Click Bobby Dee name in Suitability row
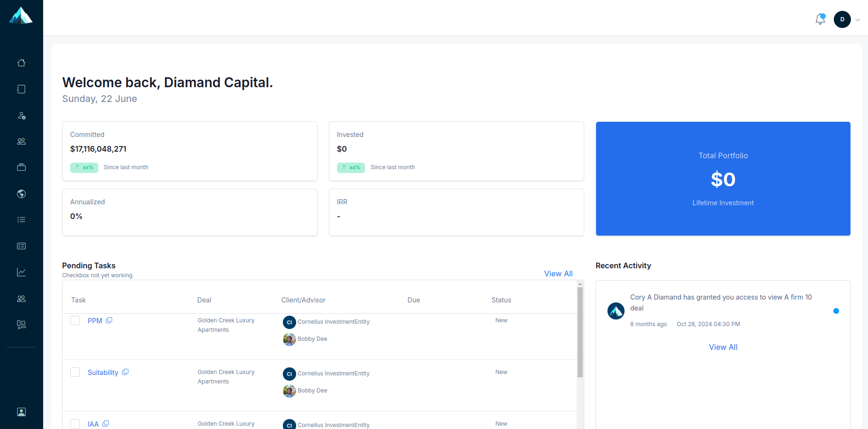 tap(312, 391)
